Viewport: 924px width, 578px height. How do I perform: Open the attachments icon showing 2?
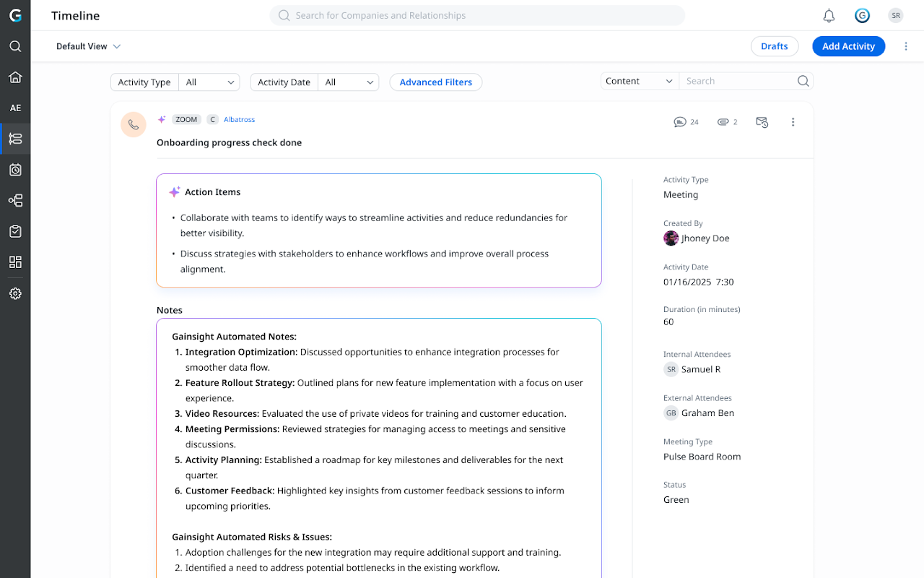pyautogui.click(x=727, y=122)
